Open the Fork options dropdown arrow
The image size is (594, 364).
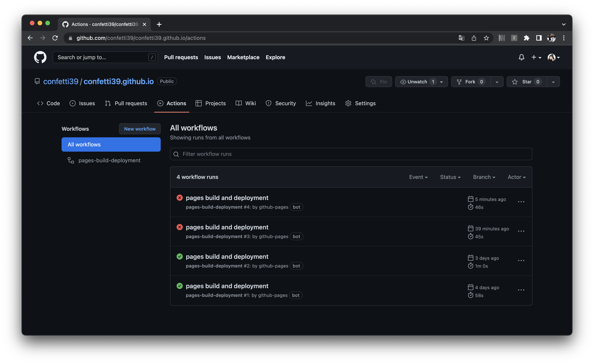[497, 82]
